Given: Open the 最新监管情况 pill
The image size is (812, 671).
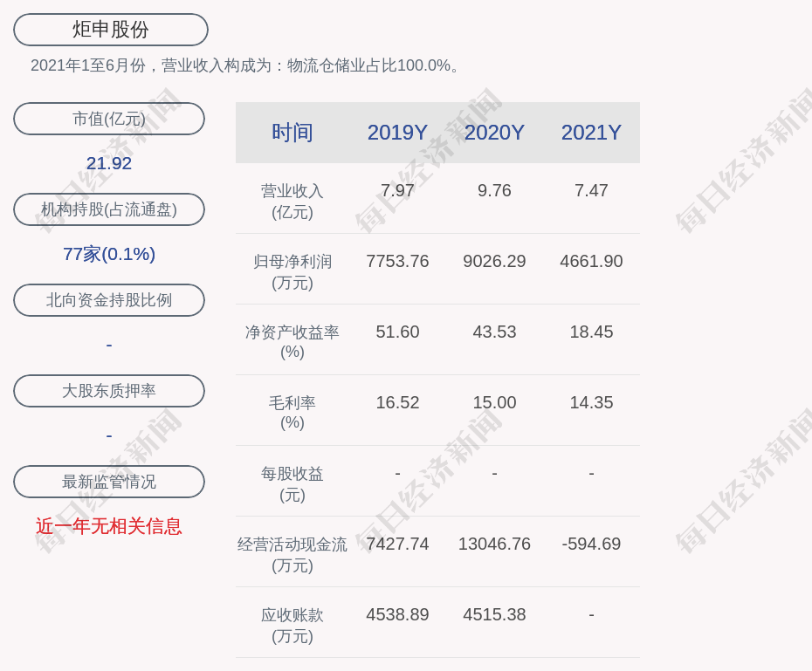Looking at the screenshot, I should 109,482.
